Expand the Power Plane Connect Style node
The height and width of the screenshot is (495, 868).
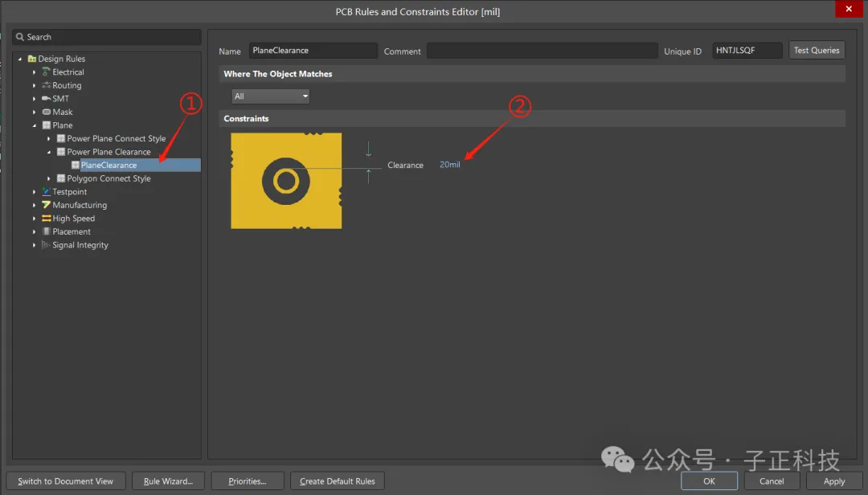[49, 138]
